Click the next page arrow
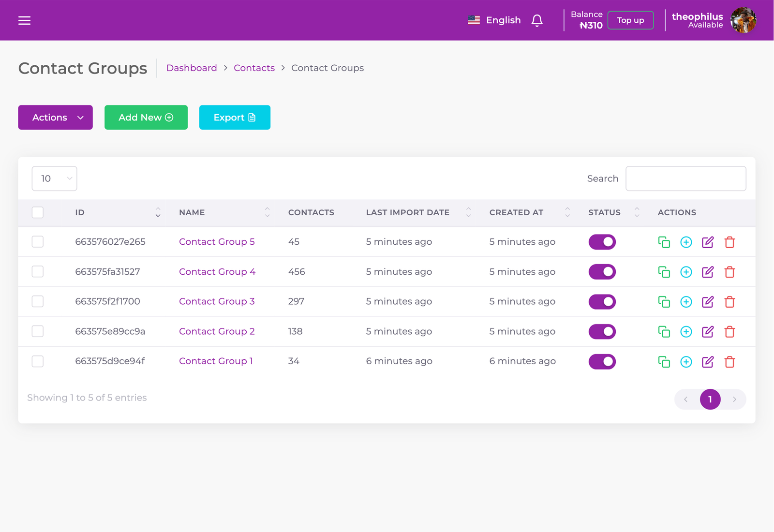The width and height of the screenshot is (774, 532). 734,399
